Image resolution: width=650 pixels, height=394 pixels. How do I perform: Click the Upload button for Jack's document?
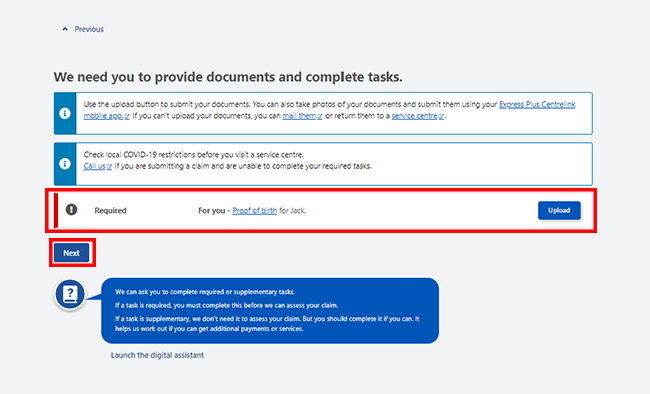[559, 210]
